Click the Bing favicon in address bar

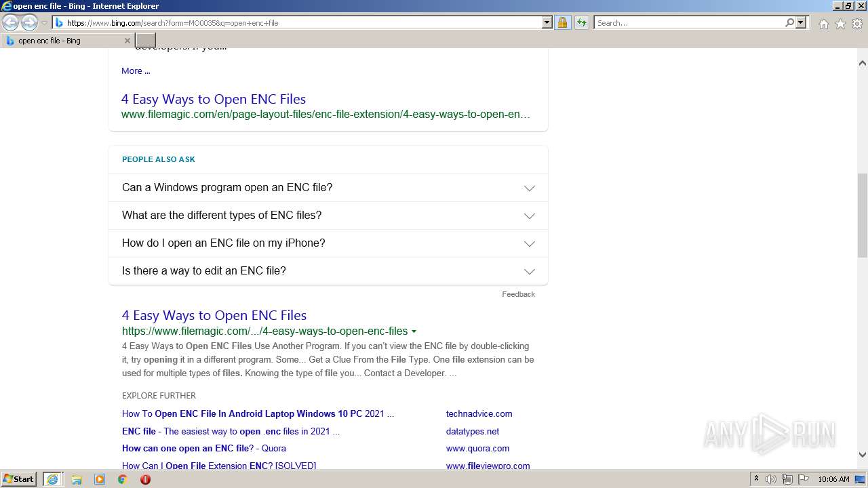(x=59, y=23)
